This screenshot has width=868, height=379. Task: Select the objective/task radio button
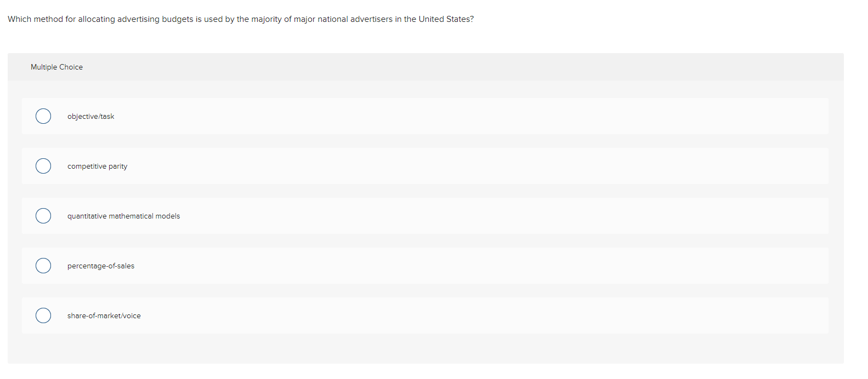pos(43,116)
